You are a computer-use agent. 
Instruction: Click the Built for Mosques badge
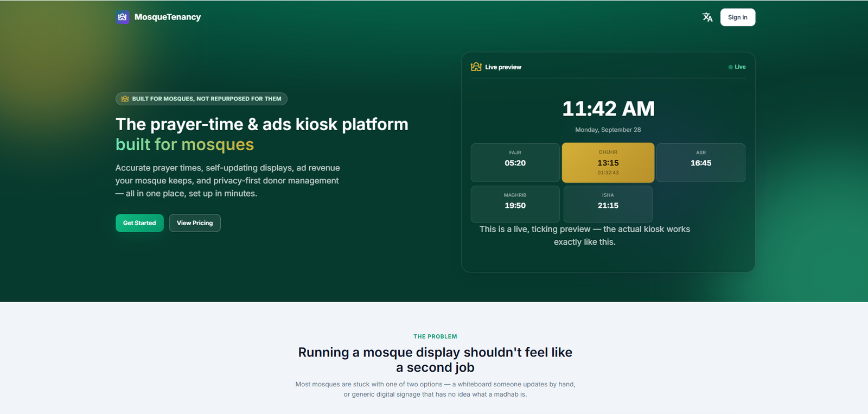click(201, 99)
